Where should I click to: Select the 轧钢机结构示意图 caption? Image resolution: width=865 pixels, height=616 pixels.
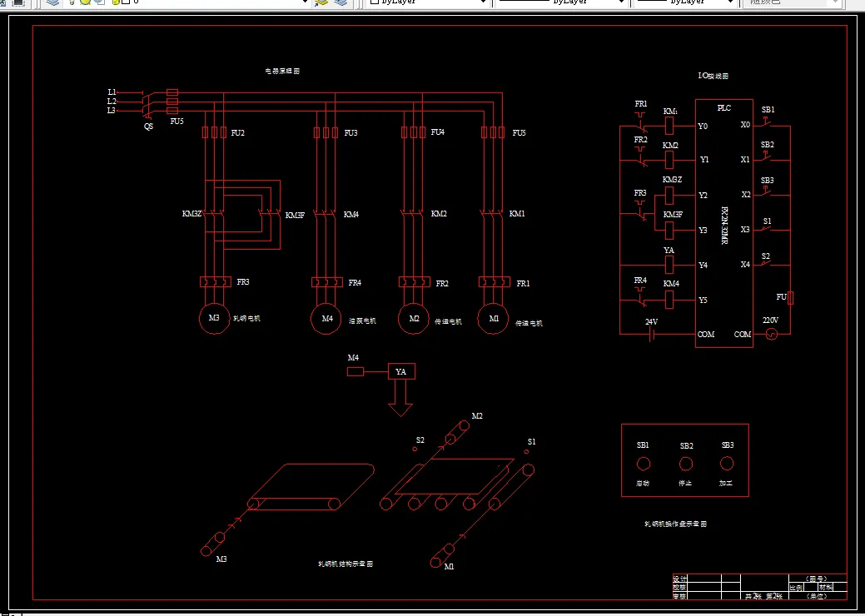[x=346, y=564]
